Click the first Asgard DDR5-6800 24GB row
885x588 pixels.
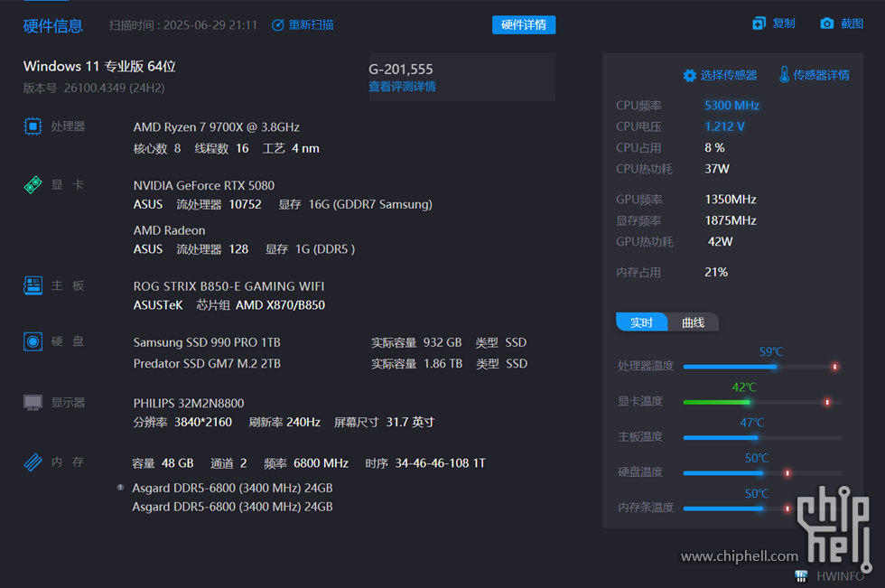point(232,488)
